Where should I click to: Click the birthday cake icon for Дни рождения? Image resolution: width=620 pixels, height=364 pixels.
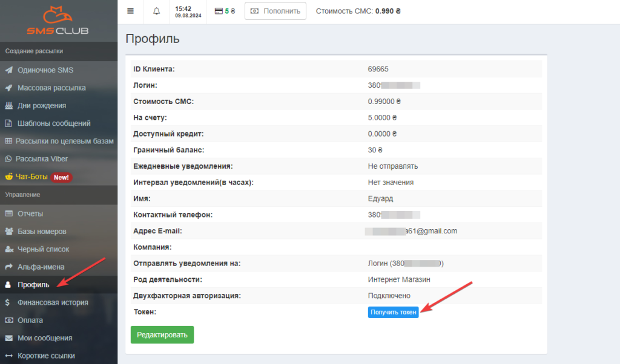pyautogui.click(x=8, y=105)
